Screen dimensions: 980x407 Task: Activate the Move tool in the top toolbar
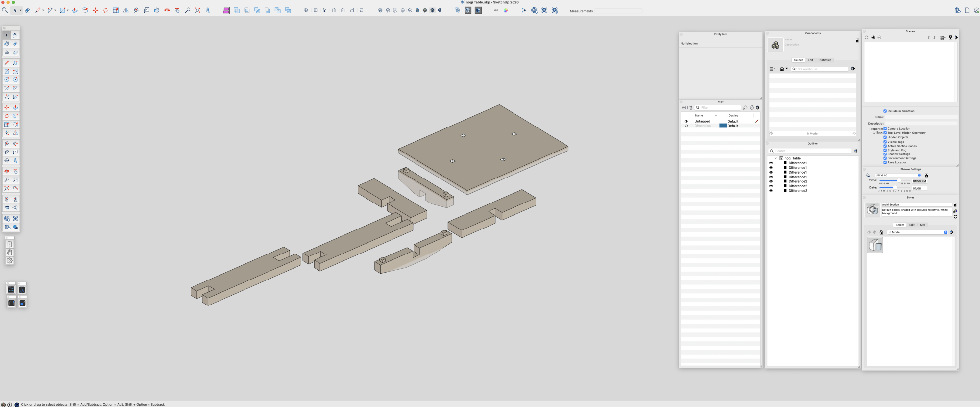click(x=95, y=10)
